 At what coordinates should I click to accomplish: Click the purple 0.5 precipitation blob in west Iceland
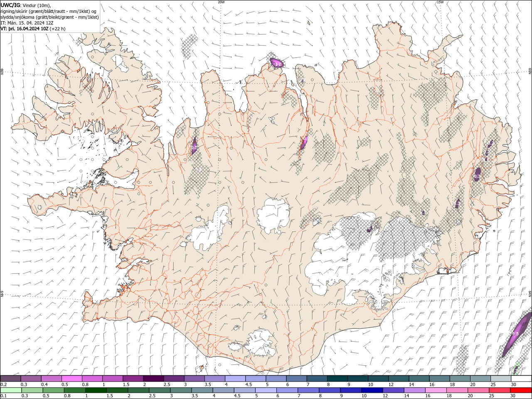194,146
